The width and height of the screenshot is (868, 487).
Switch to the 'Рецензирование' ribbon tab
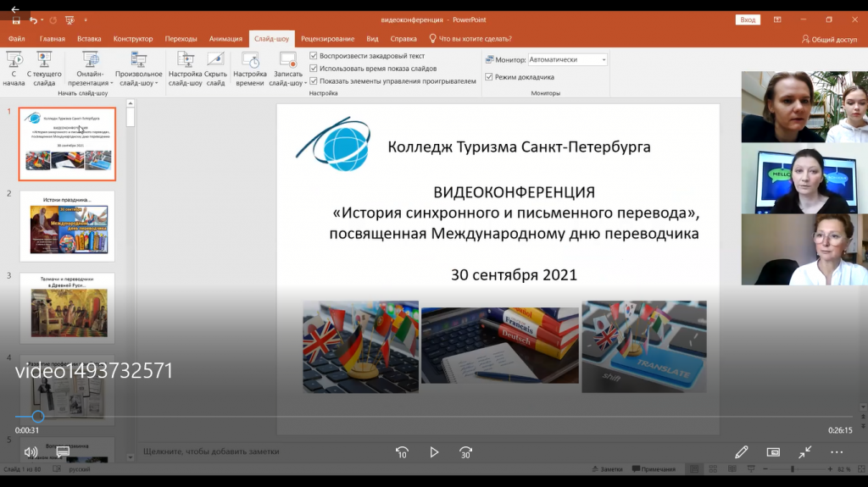328,39
